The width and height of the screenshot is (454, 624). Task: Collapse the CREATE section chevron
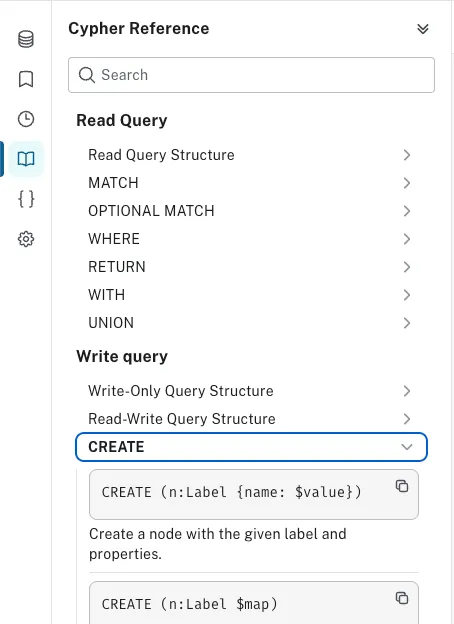(406, 447)
